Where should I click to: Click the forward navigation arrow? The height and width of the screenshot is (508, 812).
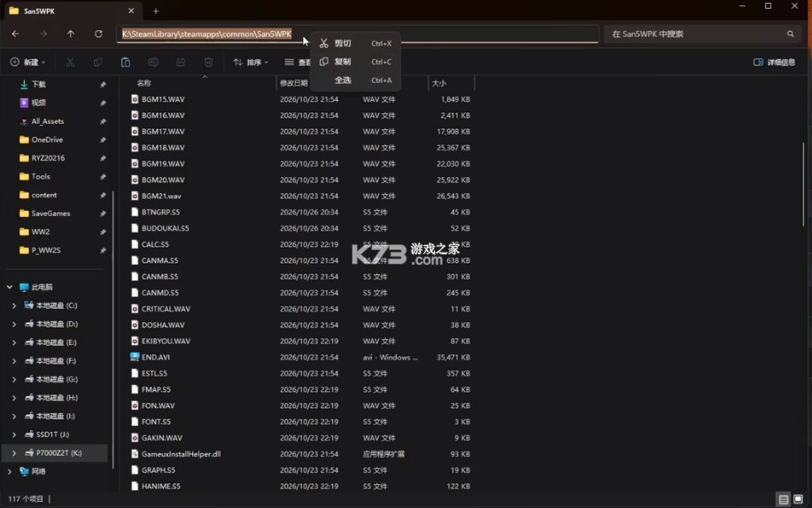[43, 34]
